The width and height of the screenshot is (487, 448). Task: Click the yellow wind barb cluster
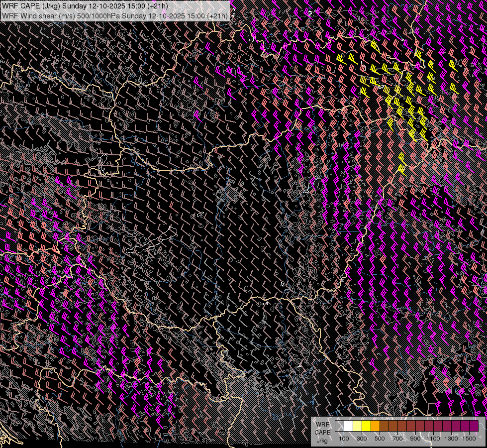coord(403,90)
